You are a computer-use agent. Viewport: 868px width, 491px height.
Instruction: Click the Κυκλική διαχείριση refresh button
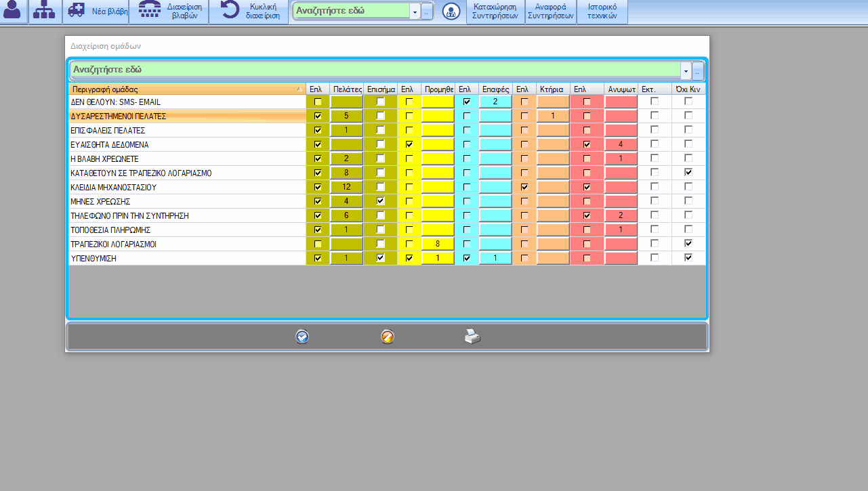pos(248,12)
